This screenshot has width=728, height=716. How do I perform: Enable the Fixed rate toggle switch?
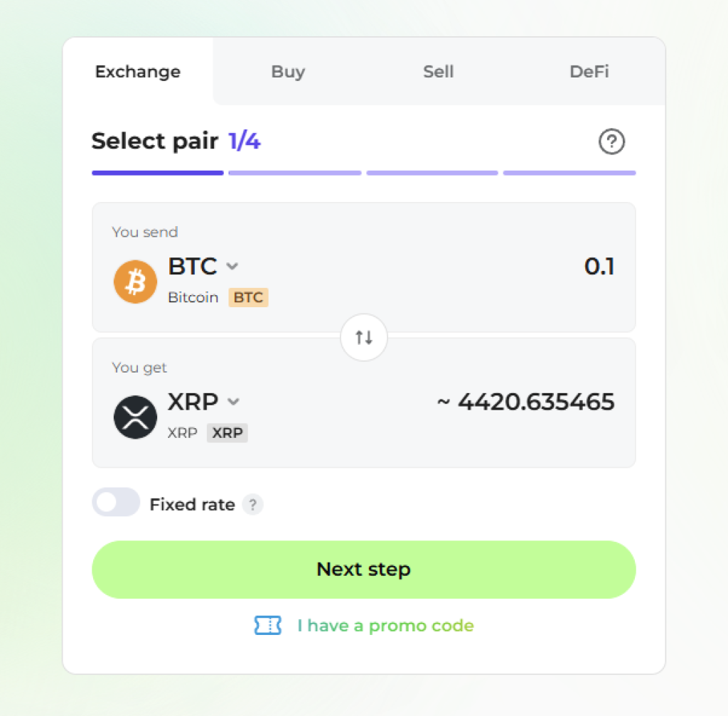116,502
